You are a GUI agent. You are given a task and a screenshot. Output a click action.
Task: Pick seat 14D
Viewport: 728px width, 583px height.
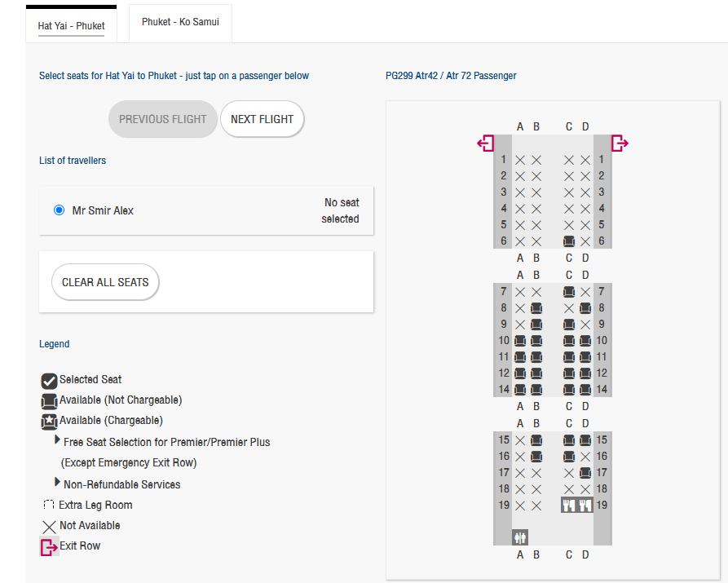(x=585, y=390)
